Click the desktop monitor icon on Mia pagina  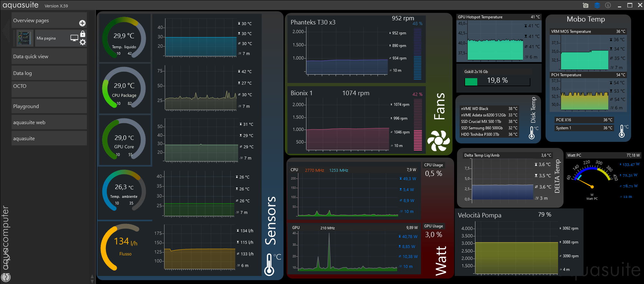point(74,38)
